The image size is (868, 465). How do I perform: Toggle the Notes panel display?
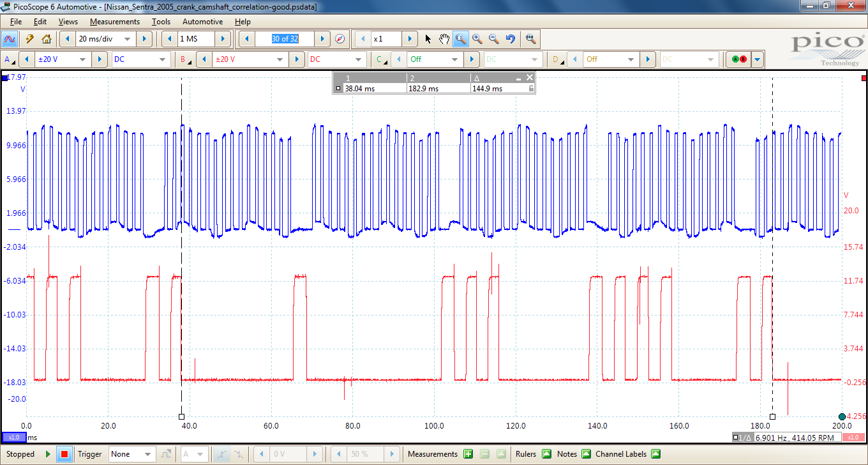[586, 454]
